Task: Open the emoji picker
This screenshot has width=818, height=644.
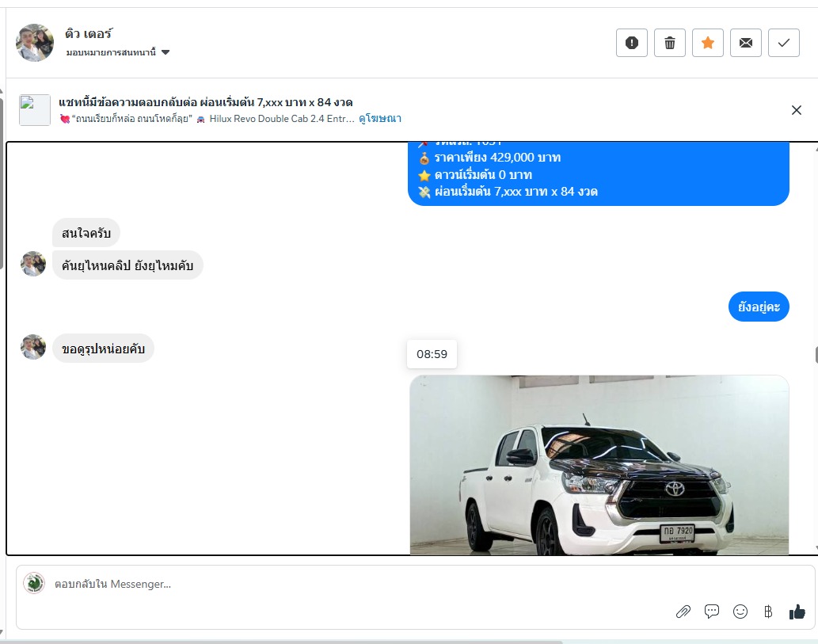Action: [740, 612]
